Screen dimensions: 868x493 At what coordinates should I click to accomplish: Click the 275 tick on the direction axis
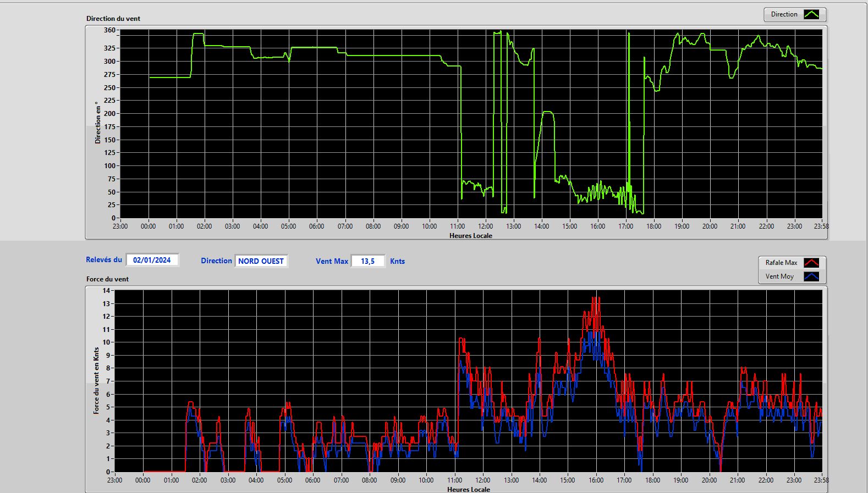pyautogui.click(x=109, y=75)
